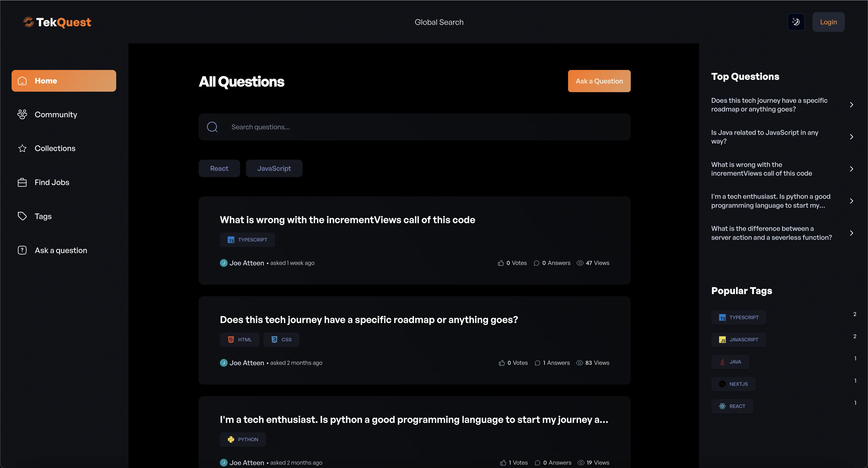
Task: Click the TekQuest sunburst logo icon
Action: click(x=29, y=22)
